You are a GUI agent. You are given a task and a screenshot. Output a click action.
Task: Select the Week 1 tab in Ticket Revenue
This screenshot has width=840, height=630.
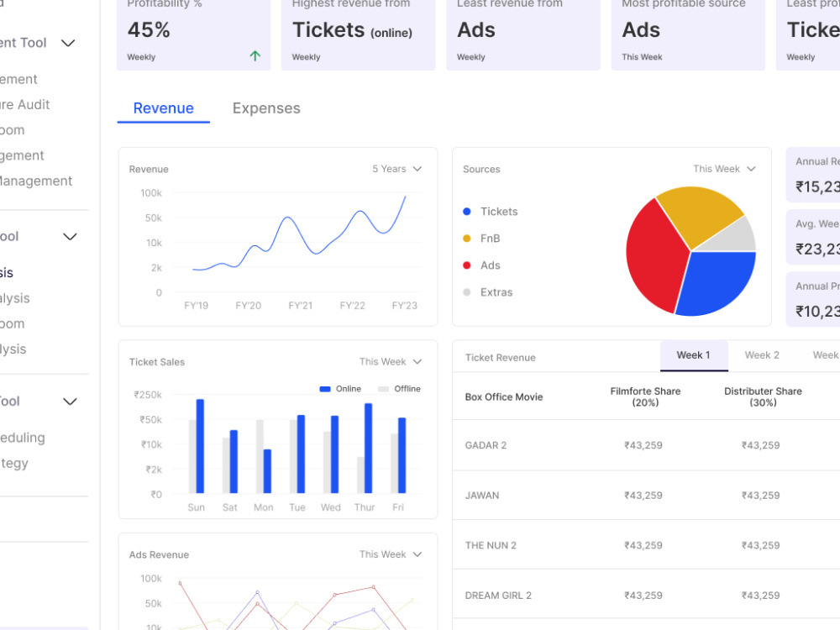[x=694, y=355]
